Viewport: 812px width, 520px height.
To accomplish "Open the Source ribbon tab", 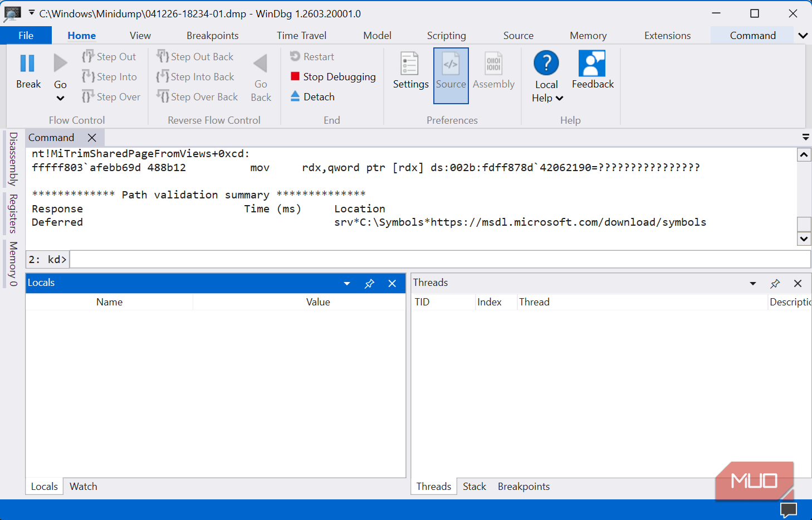I will pos(518,35).
